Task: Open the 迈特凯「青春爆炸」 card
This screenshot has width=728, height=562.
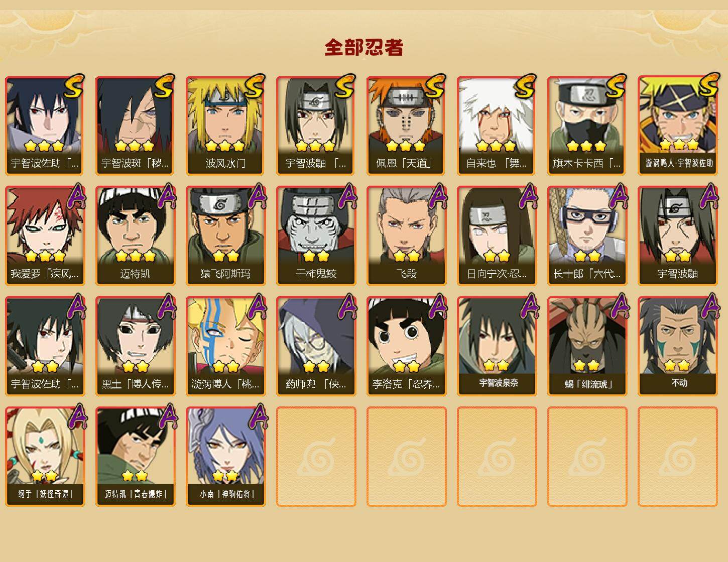Action: tap(135, 457)
